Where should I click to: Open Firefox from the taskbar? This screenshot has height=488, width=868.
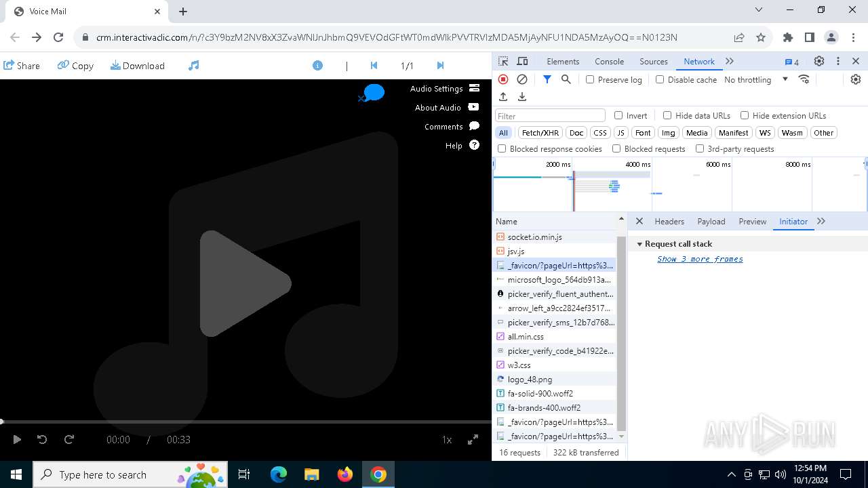click(344, 474)
